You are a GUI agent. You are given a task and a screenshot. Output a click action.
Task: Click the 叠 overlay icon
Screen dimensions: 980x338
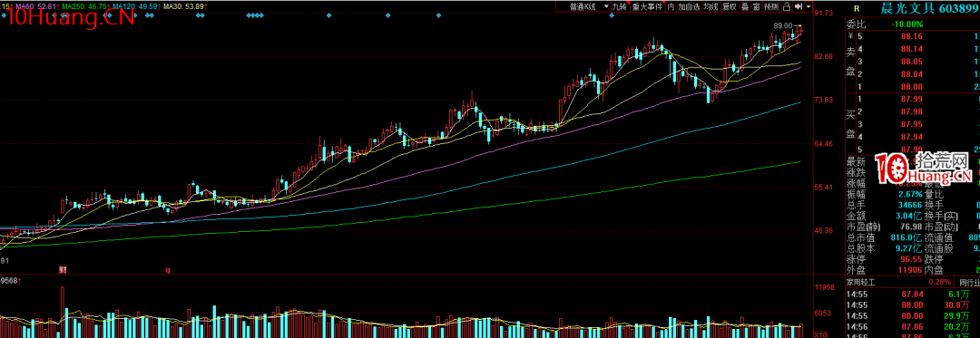coord(745,6)
